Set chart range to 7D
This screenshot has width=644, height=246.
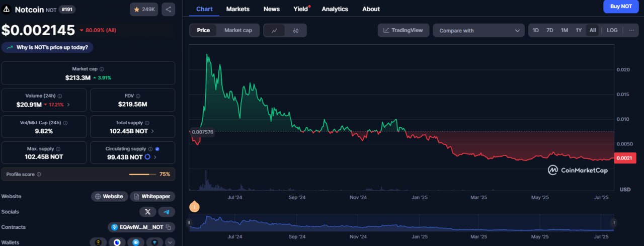pos(550,30)
